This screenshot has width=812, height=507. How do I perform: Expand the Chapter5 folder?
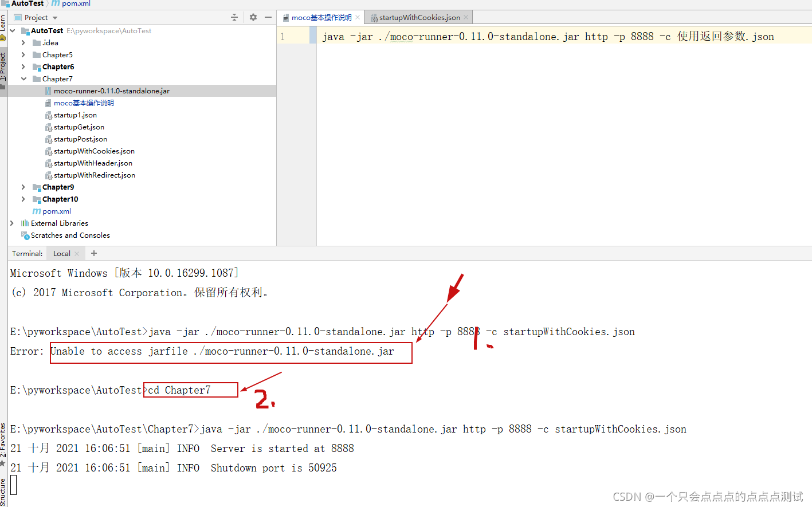point(23,54)
